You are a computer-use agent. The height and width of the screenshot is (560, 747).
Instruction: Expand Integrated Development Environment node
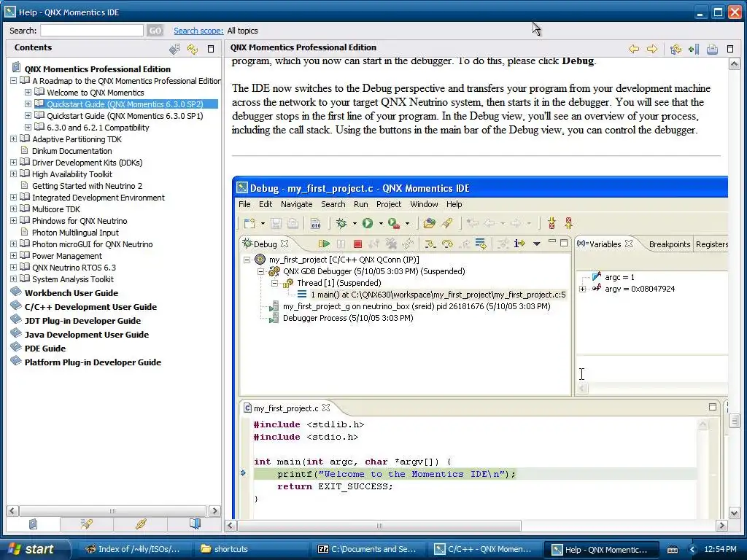13,197
